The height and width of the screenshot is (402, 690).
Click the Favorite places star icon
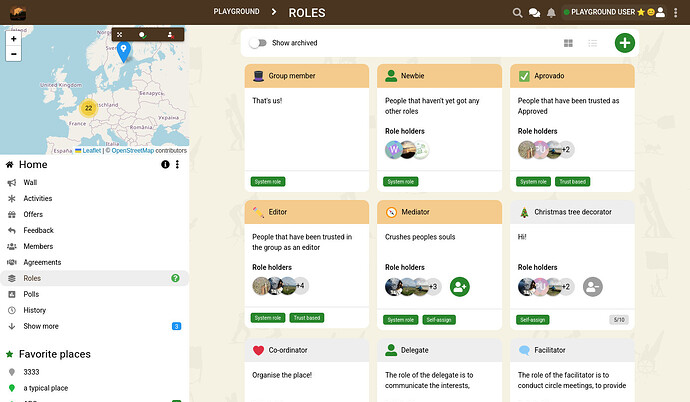pyautogui.click(x=9, y=354)
